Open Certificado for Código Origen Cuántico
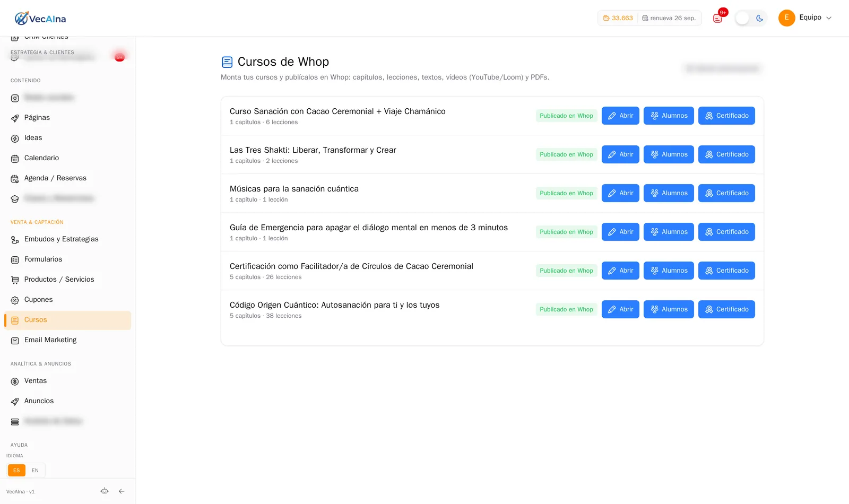Screen dimensions: 849x504 726,309
